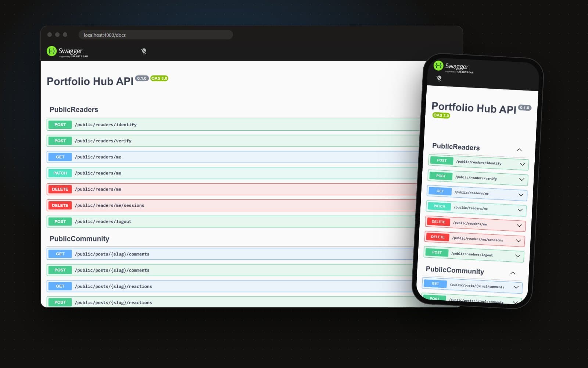Expand DELETE /public/readers/me/sessions chevron on phone
Image resolution: width=588 pixels, height=368 pixels.
(519, 241)
